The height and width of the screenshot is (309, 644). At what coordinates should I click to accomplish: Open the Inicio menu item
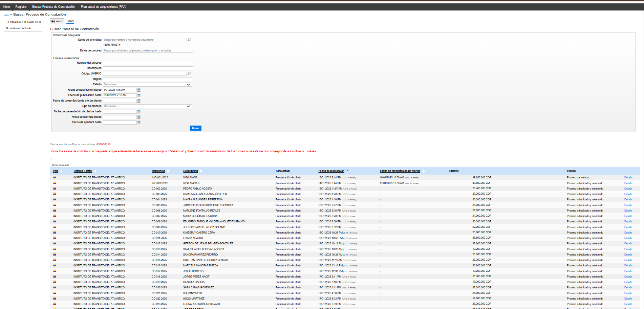[6, 6]
